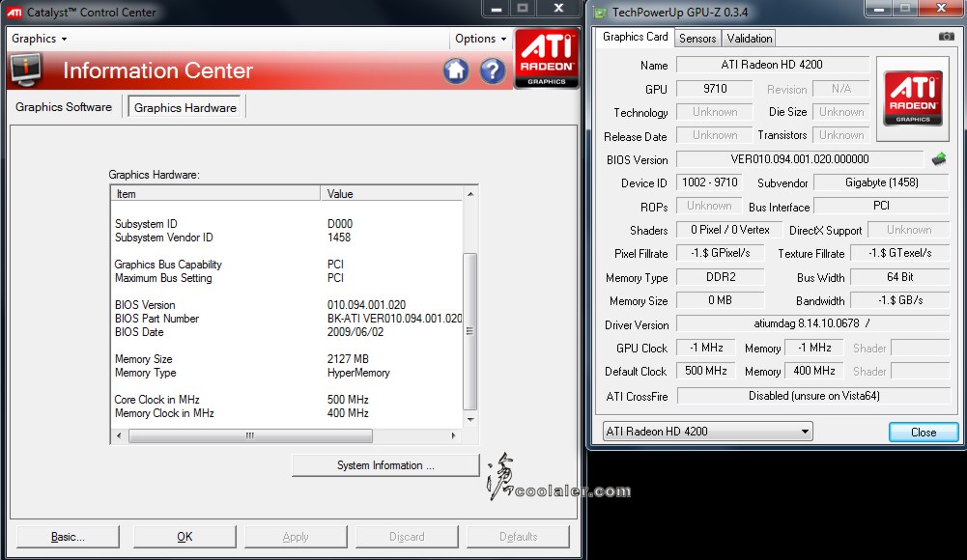This screenshot has width=967, height=560.
Task: Click the Information Center monitor icon
Action: coord(25,70)
